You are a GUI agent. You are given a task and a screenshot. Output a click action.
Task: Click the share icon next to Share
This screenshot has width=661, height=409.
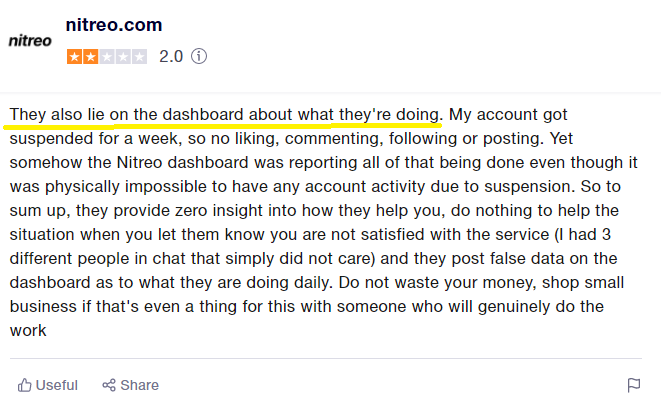point(109,385)
